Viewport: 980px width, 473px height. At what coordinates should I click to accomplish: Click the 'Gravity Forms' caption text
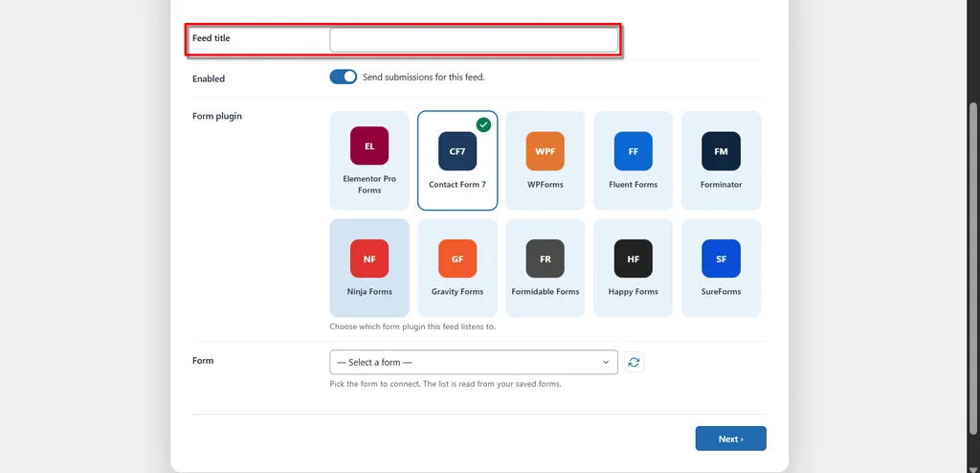coord(457,292)
